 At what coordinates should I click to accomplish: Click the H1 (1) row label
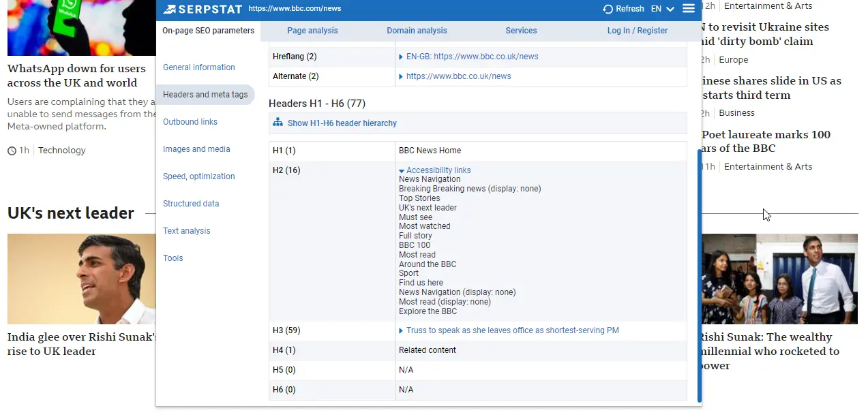(284, 151)
